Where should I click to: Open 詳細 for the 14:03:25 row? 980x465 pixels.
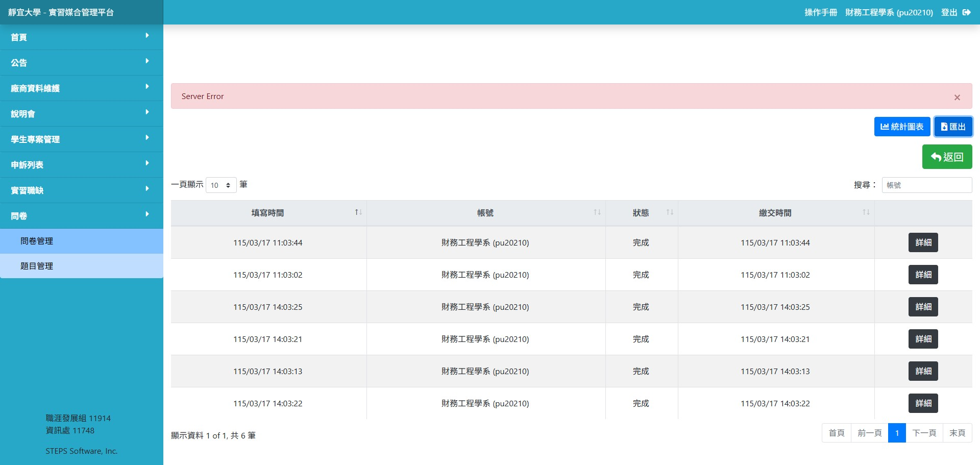(x=923, y=307)
